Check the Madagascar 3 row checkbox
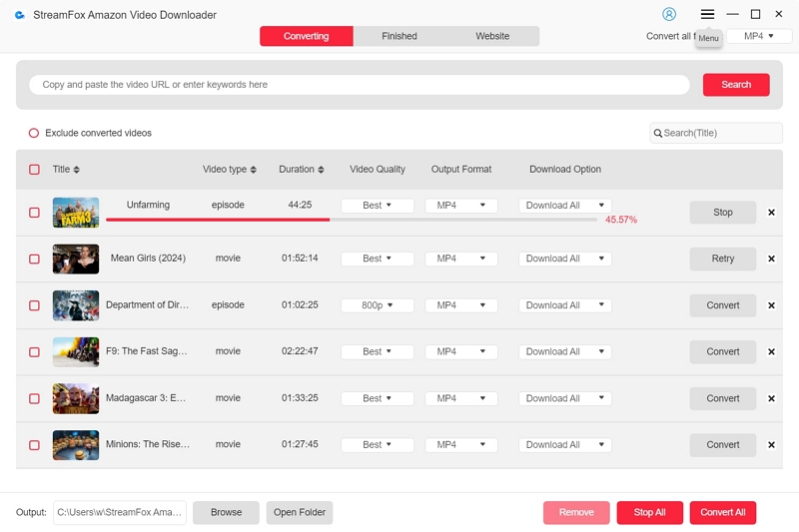The width and height of the screenshot is (799, 532). (34, 398)
